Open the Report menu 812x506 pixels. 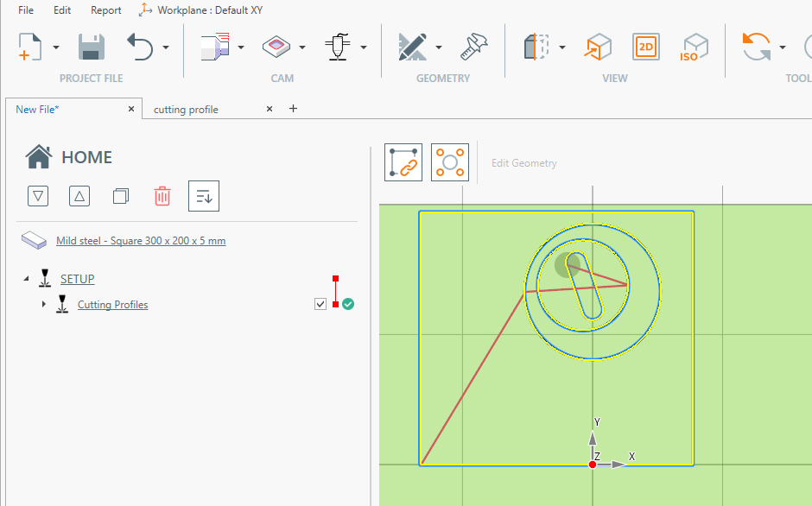coord(106,10)
